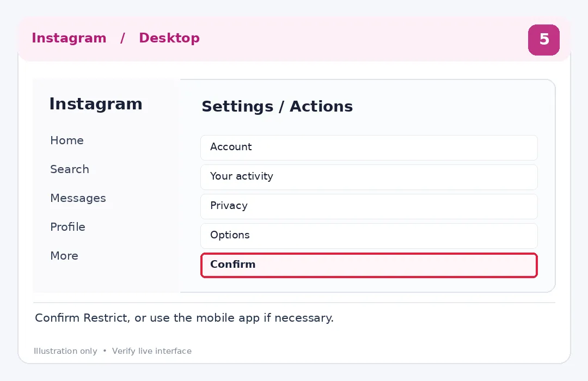Click the highlighted Confirm button

[x=369, y=265]
